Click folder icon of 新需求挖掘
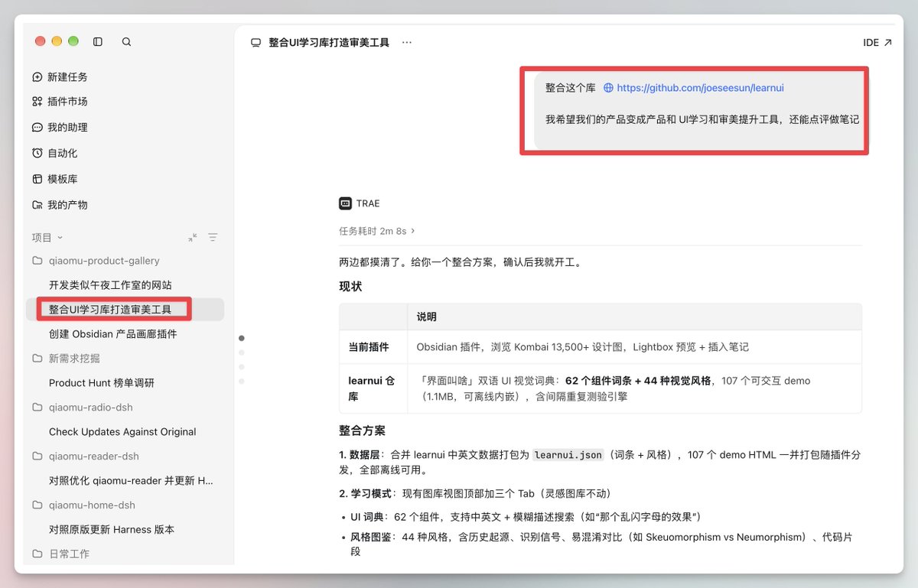 pos(37,359)
